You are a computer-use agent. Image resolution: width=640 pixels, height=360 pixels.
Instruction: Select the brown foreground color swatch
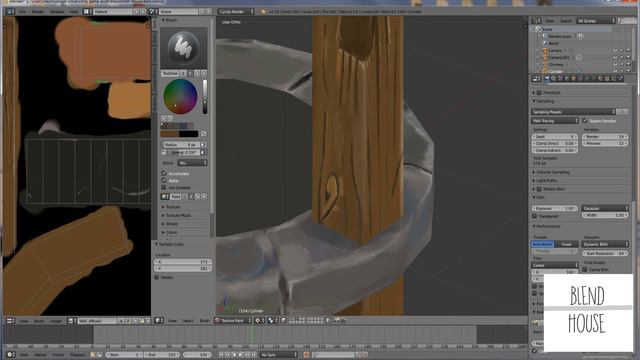(x=169, y=133)
